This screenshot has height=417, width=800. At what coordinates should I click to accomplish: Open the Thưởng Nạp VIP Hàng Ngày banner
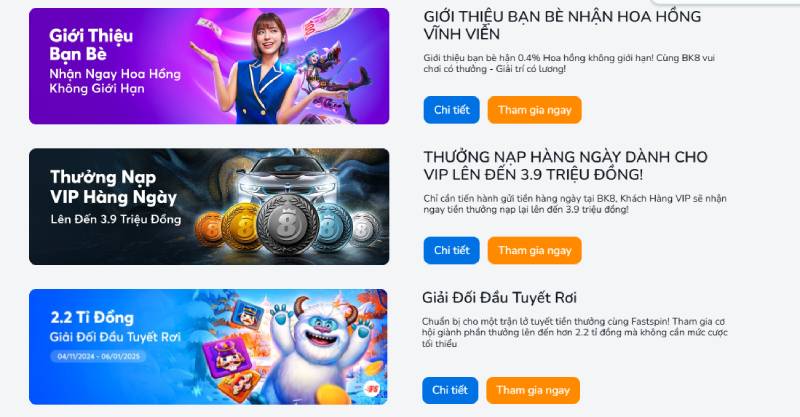pyautogui.click(x=209, y=207)
